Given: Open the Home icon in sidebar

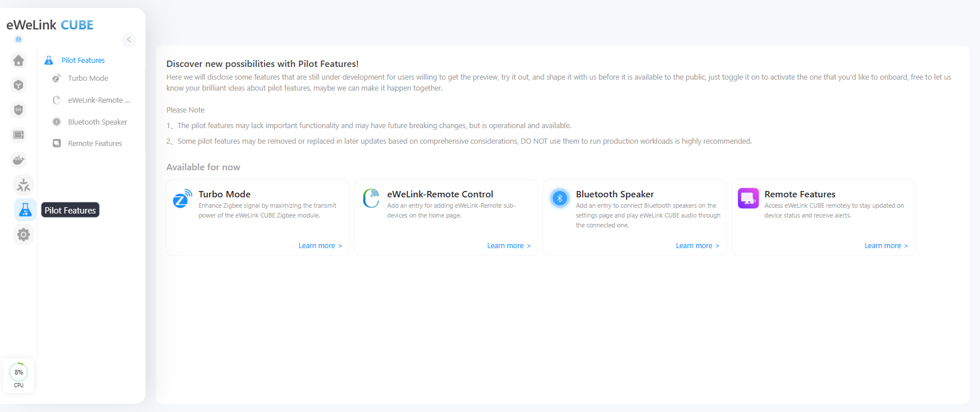Looking at the screenshot, I should (x=18, y=61).
